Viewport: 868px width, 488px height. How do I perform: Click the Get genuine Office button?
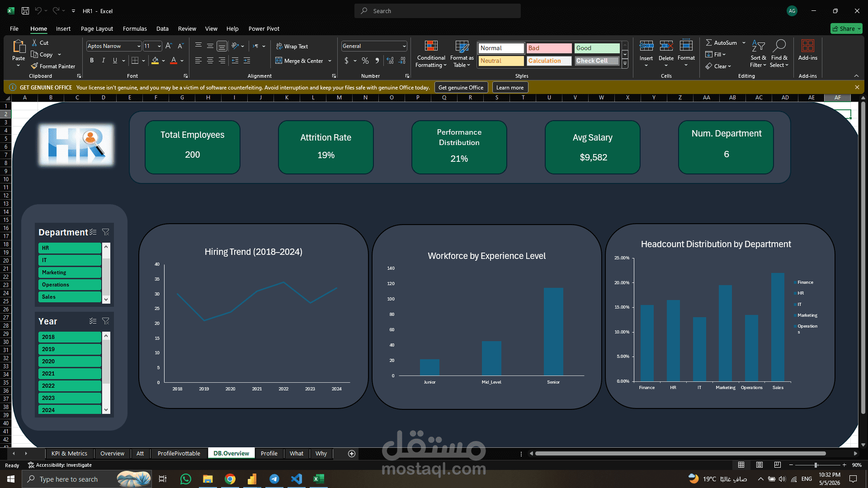pos(461,88)
